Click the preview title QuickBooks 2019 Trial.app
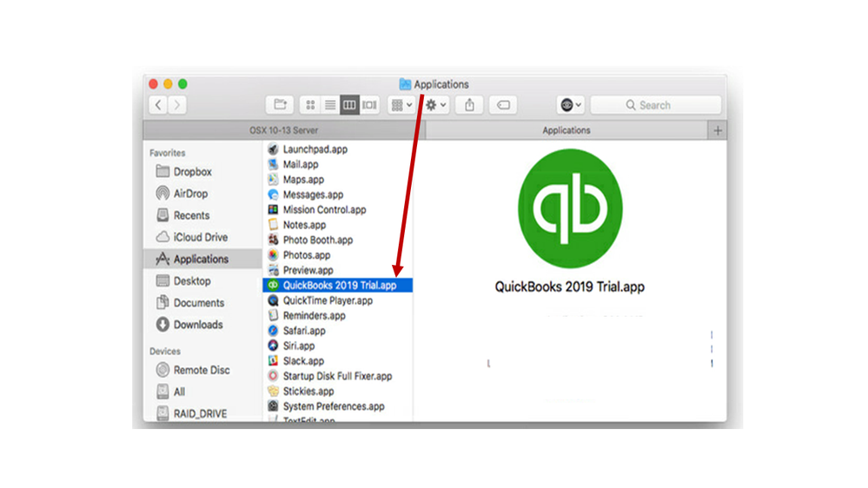This screenshot has width=868, height=488. pyautogui.click(x=570, y=287)
